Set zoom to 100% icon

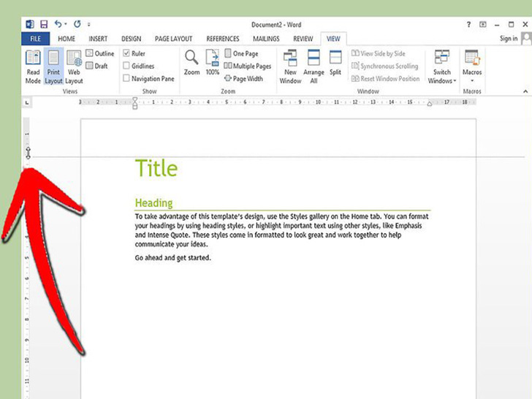coord(213,63)
